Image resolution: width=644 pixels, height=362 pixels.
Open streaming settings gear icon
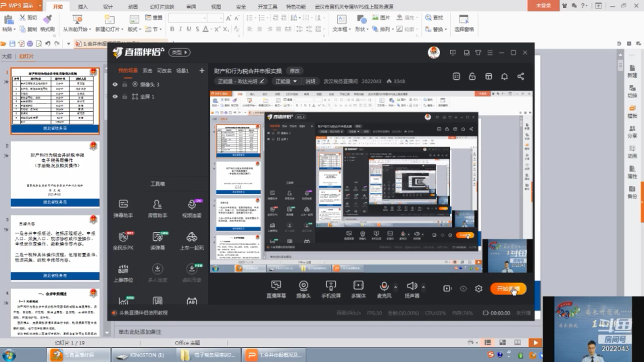(478, 289)
